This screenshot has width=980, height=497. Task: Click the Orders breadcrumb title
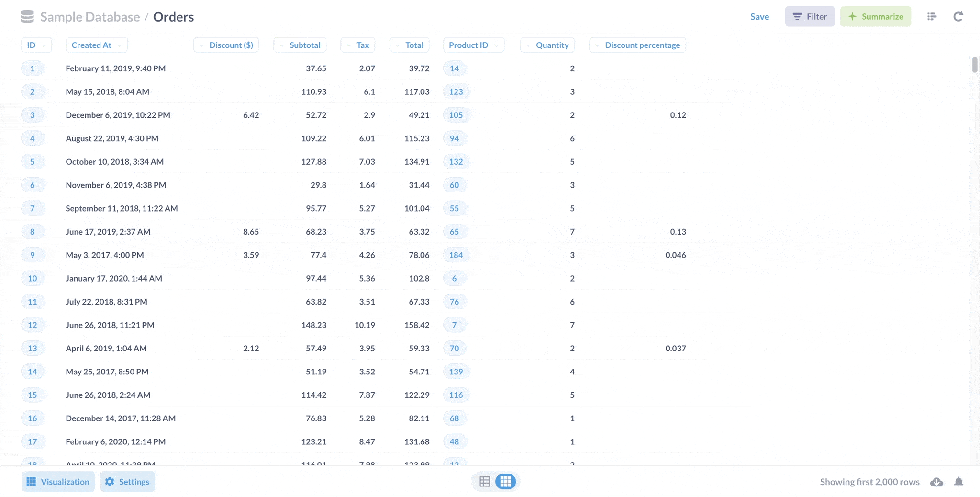173,16
